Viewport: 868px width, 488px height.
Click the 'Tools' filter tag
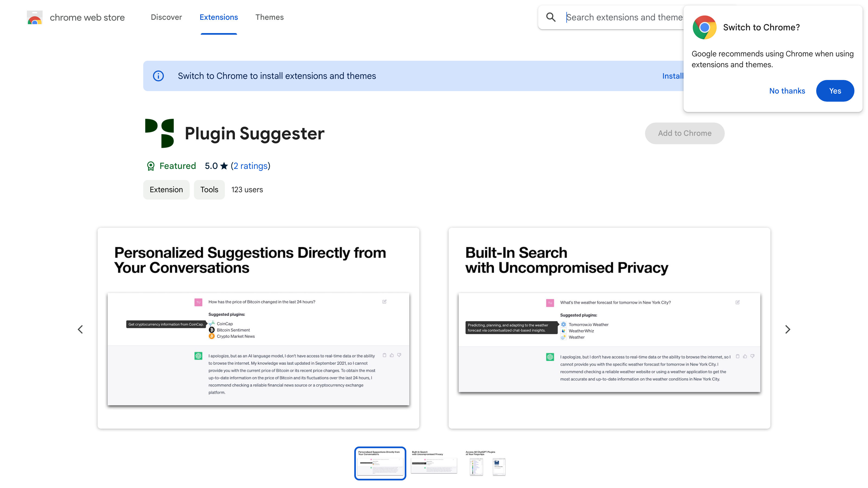(209, 190)
